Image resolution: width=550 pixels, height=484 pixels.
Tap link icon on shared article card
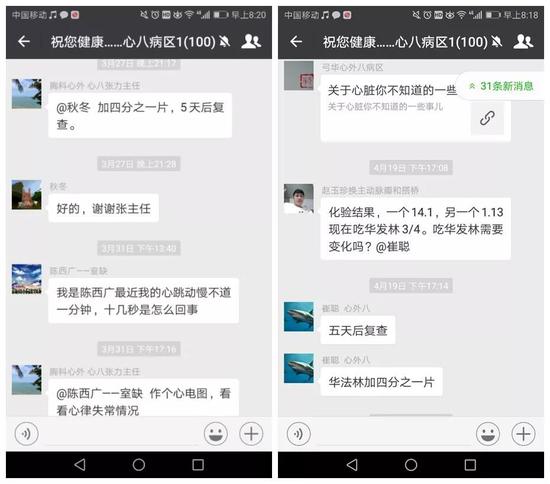[487, 118]
